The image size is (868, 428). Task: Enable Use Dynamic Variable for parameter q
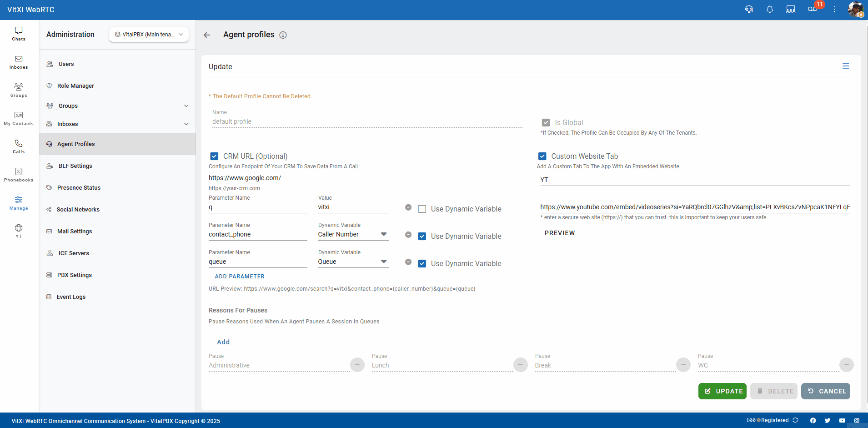point(422,209)
